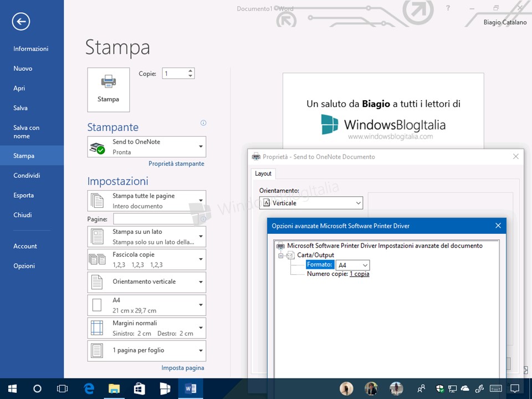This screenshot has width=532, height=399.
Task: Open the Orientamento verticale dropdown
Action: (146, 282)
